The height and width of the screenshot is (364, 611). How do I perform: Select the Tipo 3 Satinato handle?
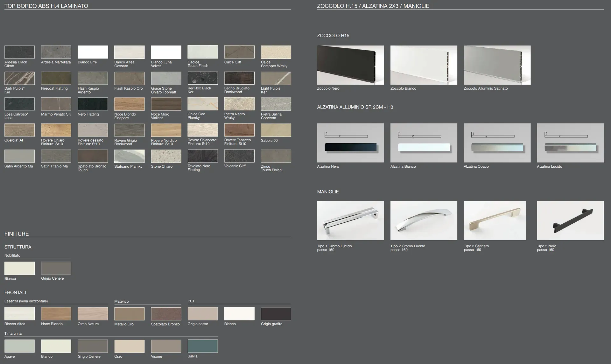click(x=495, y=220)
